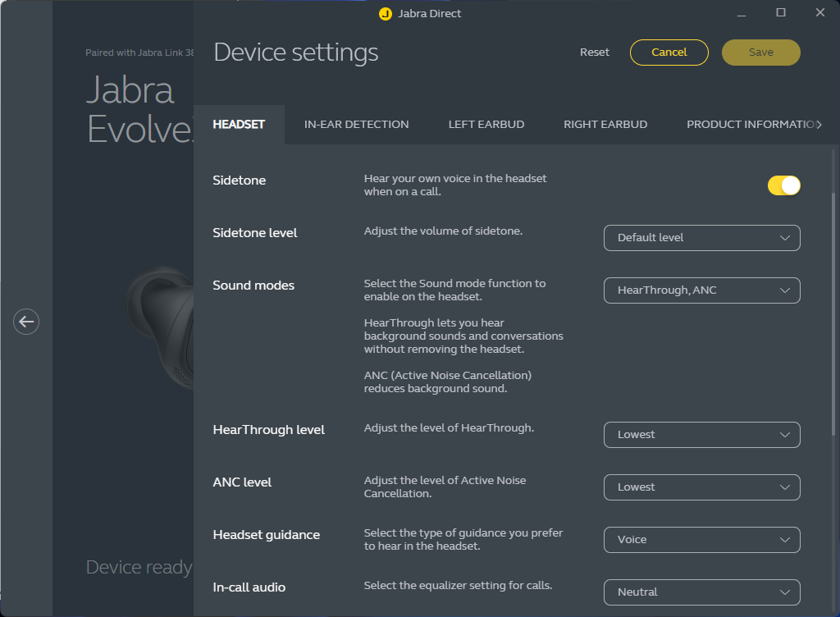Open the Headset guidance dropdown
840x617 pixels.
pos(702,540)
